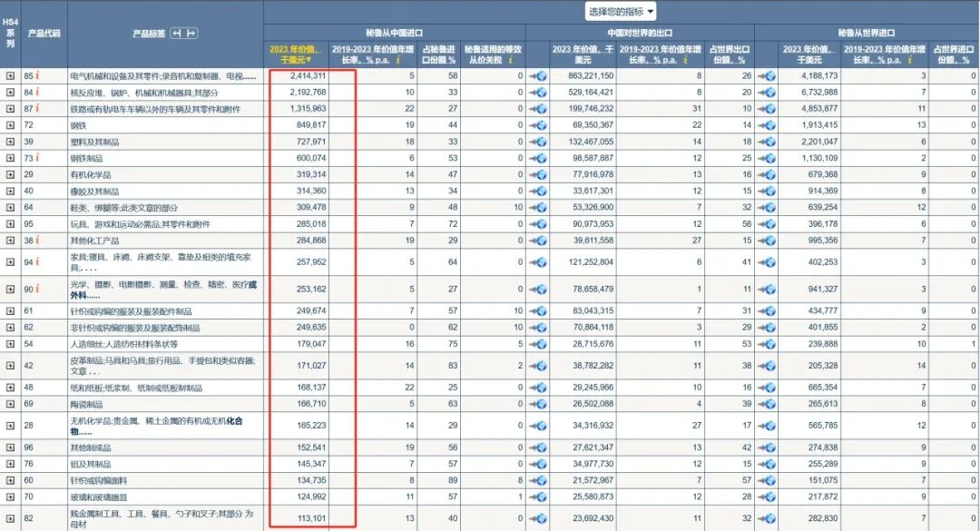Viewport: 980px width, 531px height.
Task: Expand HS row 39 塑料及其制品
Action: click(x=11, y=142)
